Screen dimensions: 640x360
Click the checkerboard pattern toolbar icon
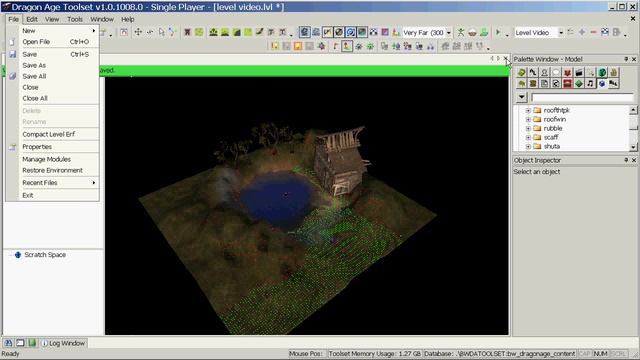(373, 32)
